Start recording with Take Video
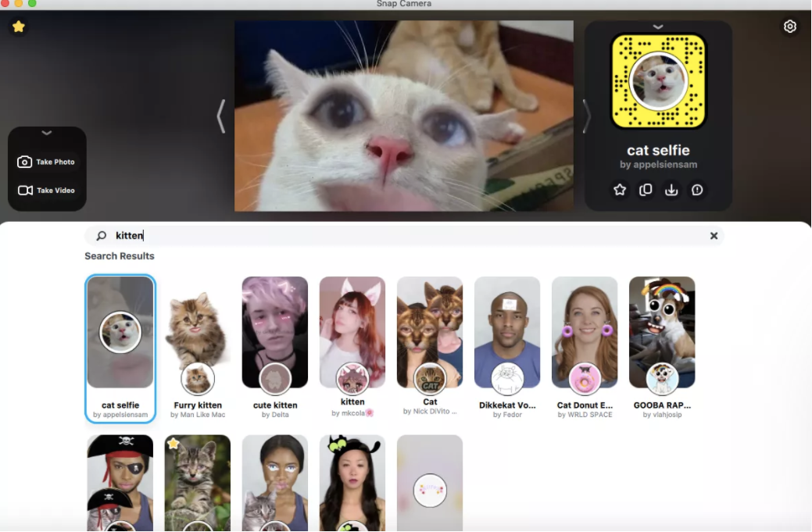 coord(47,191)
